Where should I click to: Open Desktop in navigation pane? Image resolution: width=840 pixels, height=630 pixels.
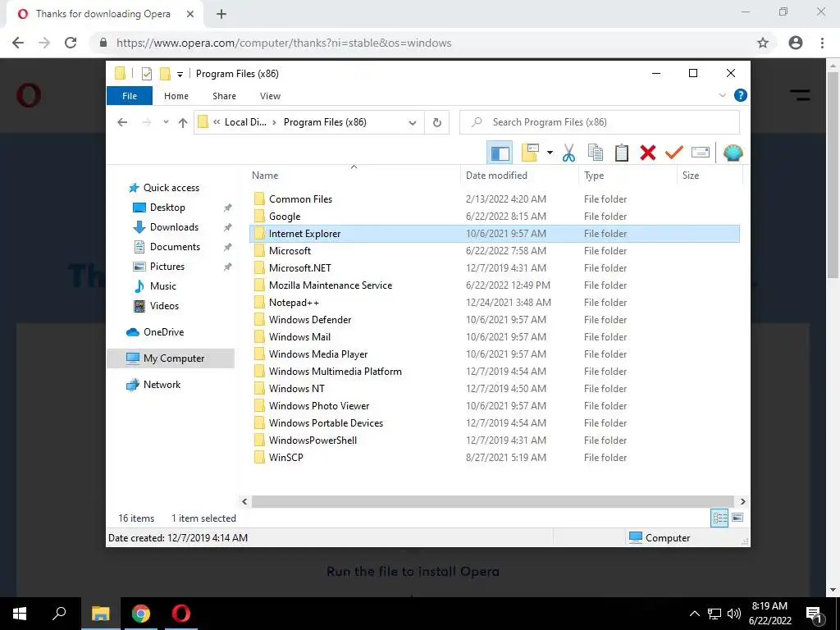167,208
